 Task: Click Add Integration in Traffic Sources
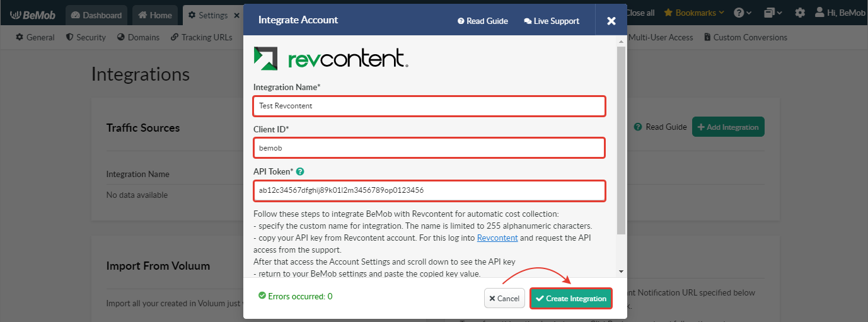(x=728, y=127)
